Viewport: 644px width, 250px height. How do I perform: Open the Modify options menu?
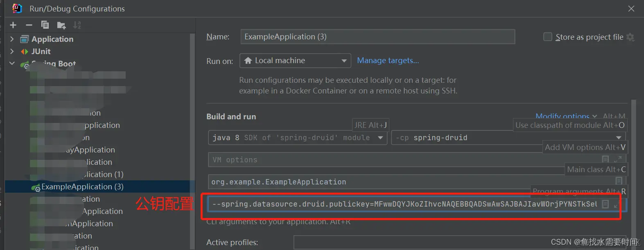tap(566, 116)
